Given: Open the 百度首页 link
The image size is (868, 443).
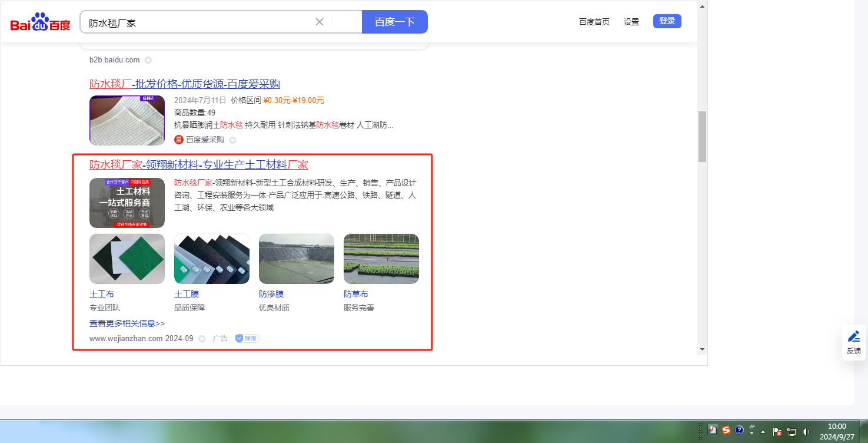Looking at the screenshot, I should pyautogui.click(x=594, y=22).
